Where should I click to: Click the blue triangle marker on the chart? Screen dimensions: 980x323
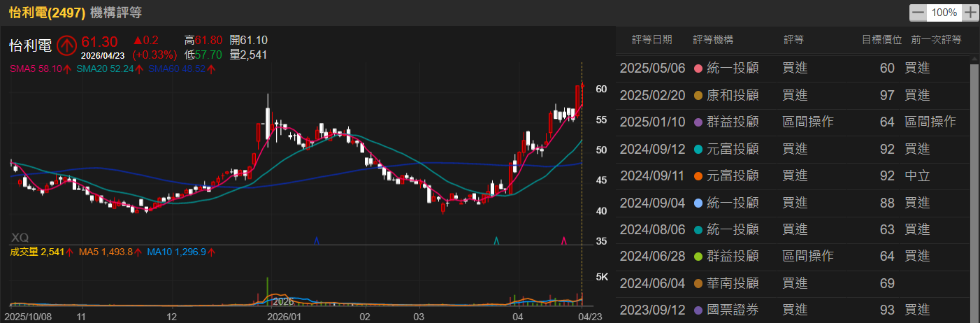317,241
